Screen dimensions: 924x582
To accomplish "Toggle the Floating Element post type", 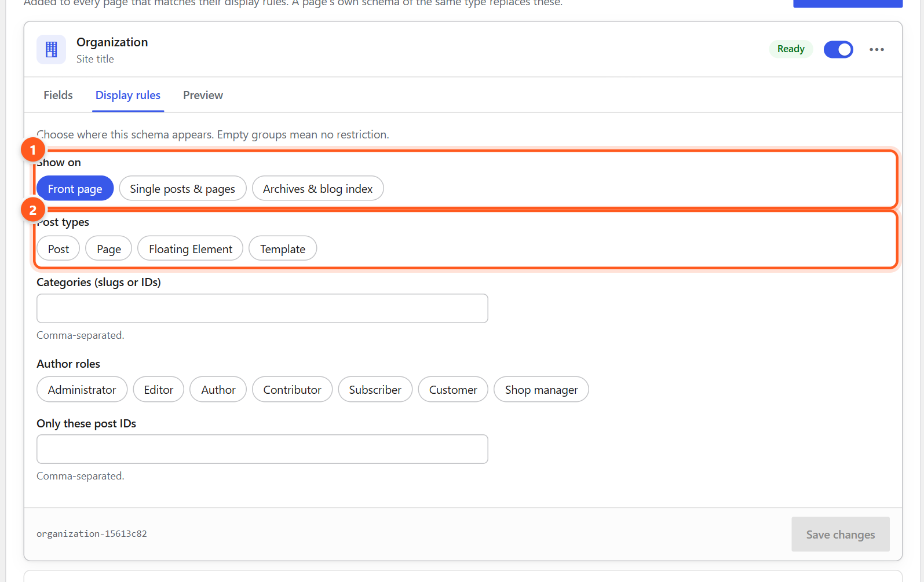I will pos(191,249).
